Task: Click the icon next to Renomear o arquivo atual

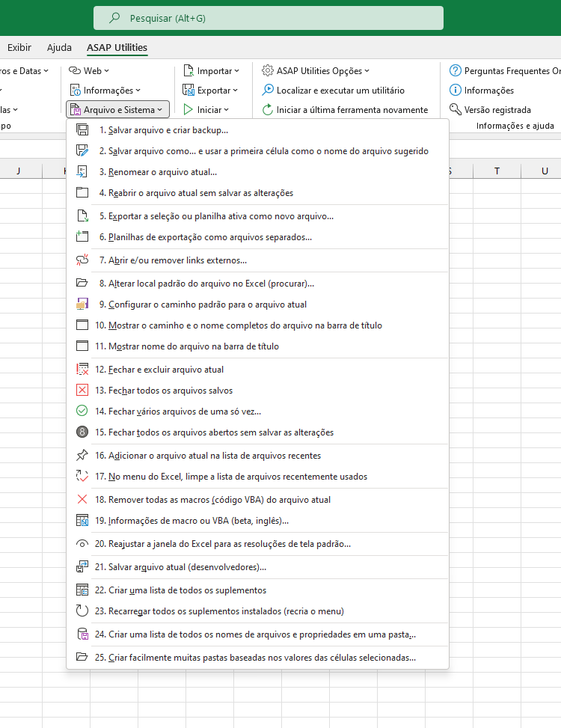Action: click(x=82, y=172)
